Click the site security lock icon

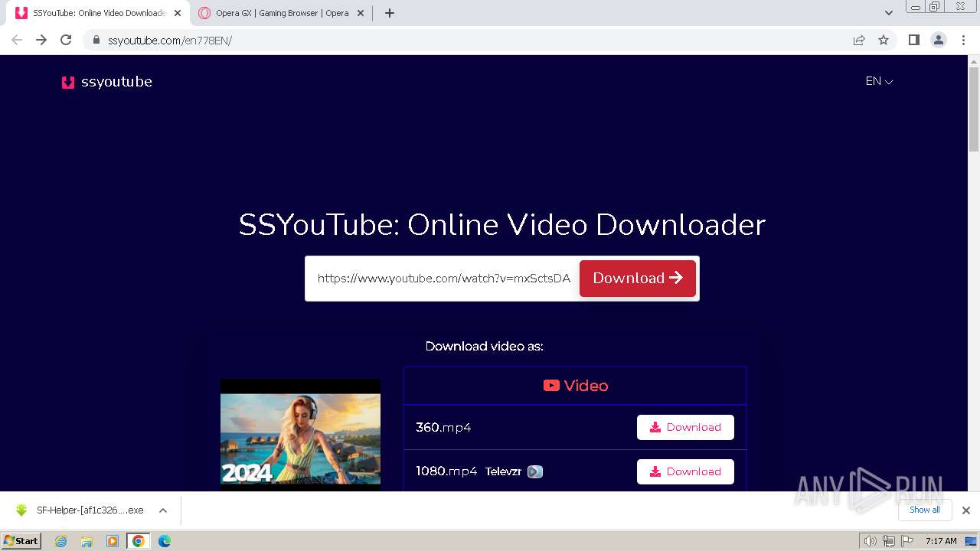pos(96,41)
